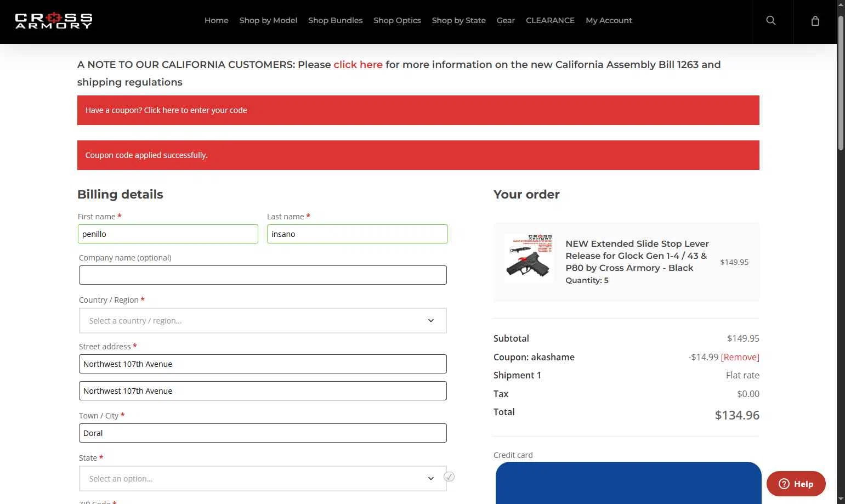This screenshot has width=845, height=504.
Task: Open Shop Optics menu
Action: (x=397, y=20)
